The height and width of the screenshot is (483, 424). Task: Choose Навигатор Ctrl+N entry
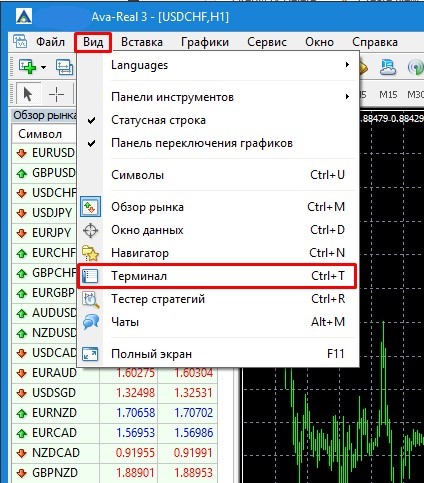click(218, 253)
